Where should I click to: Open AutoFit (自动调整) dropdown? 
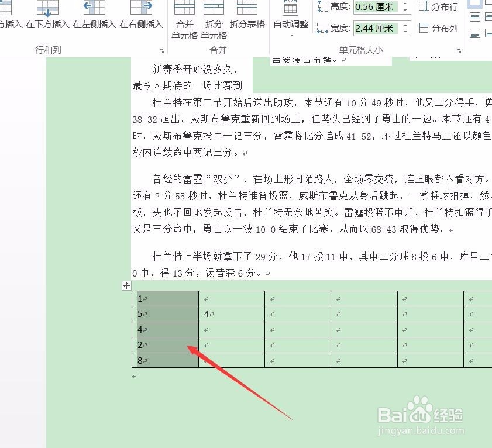[291, 19]
